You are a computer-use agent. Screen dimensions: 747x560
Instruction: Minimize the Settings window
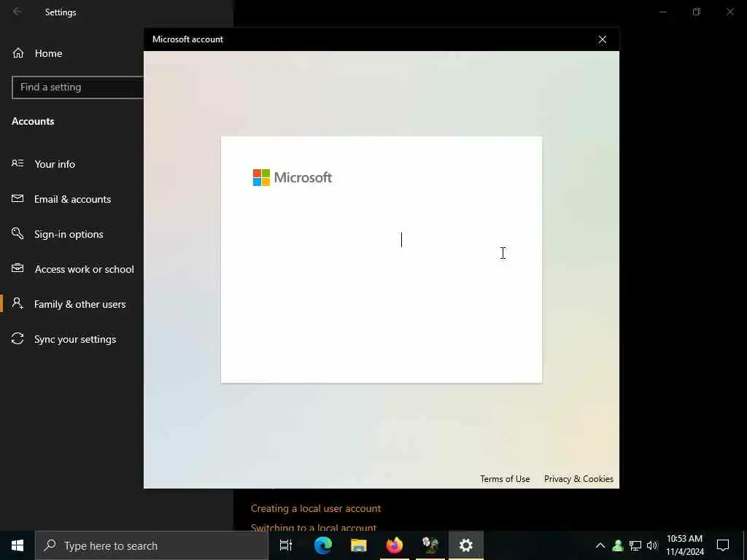pyautogui.click(x=662, y=12)
